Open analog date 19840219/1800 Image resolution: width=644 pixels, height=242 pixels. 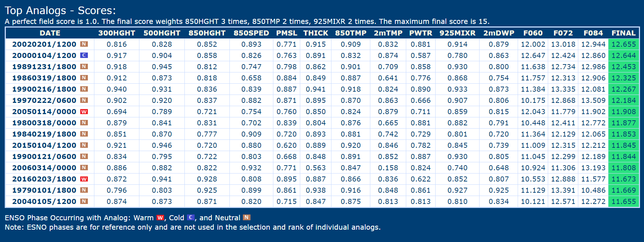click(44, 134)
